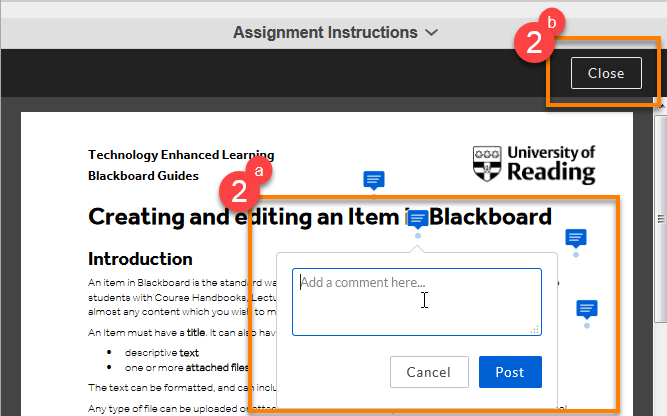Image resolution: width=667 pixels, height=416 pixels.
Task: Click the 'one or more attached files' bullet
Action: coord(187,368)
